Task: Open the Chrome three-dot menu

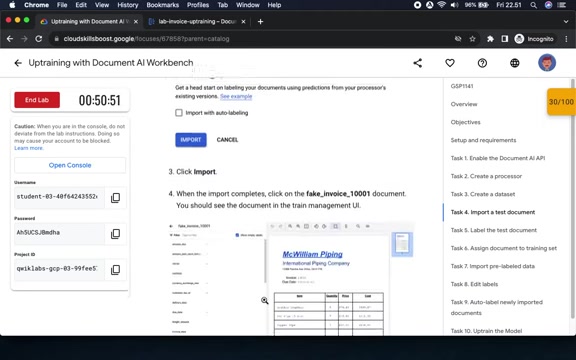Action: click(x=566, y=39)
